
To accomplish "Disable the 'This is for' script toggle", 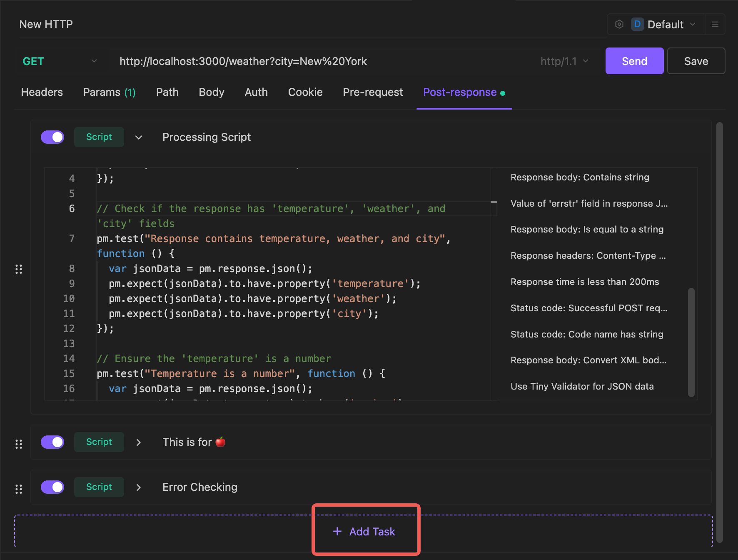I will click(52, 442).
